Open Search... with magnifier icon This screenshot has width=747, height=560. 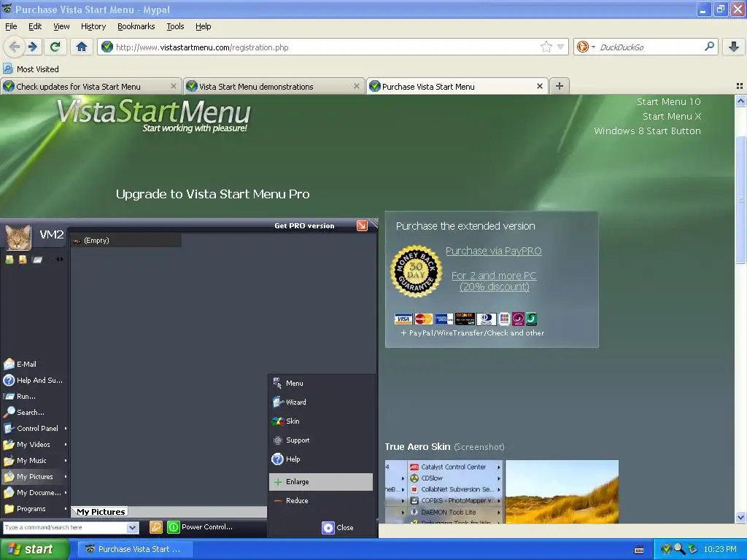pyautogui.click(x=24, y=413)
